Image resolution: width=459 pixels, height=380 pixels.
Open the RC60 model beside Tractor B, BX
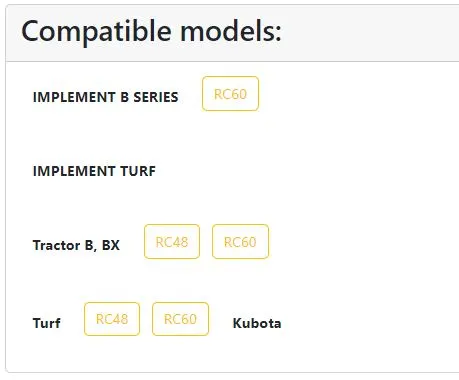tap(240, 242)
